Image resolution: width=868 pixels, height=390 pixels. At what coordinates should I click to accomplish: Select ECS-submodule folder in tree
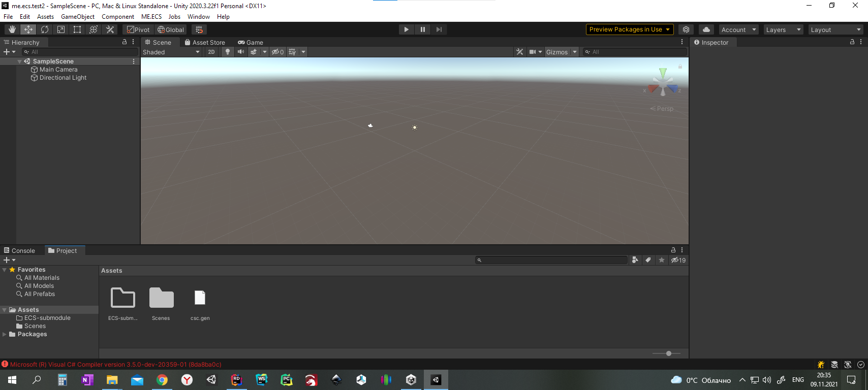(x=47, y=318)
